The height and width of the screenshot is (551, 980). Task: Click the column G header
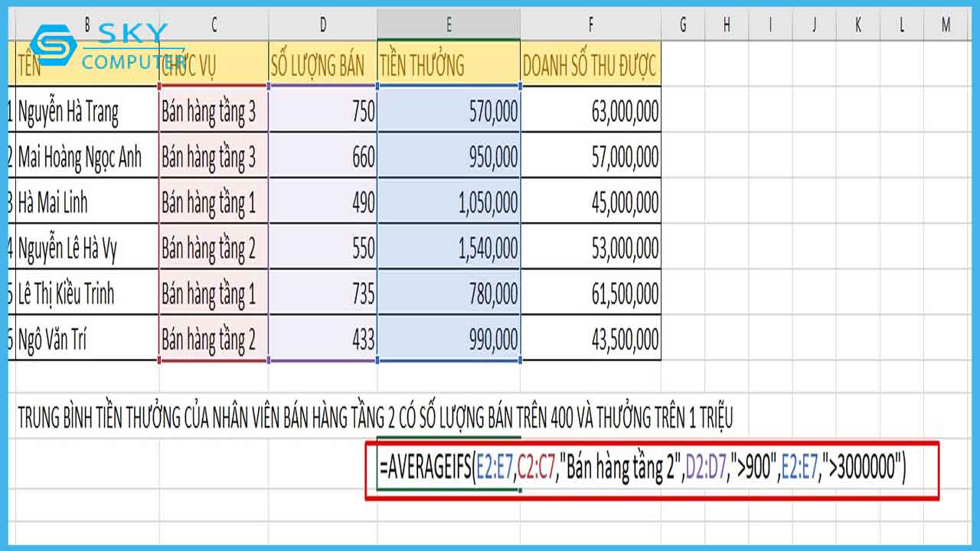point(683,25)
